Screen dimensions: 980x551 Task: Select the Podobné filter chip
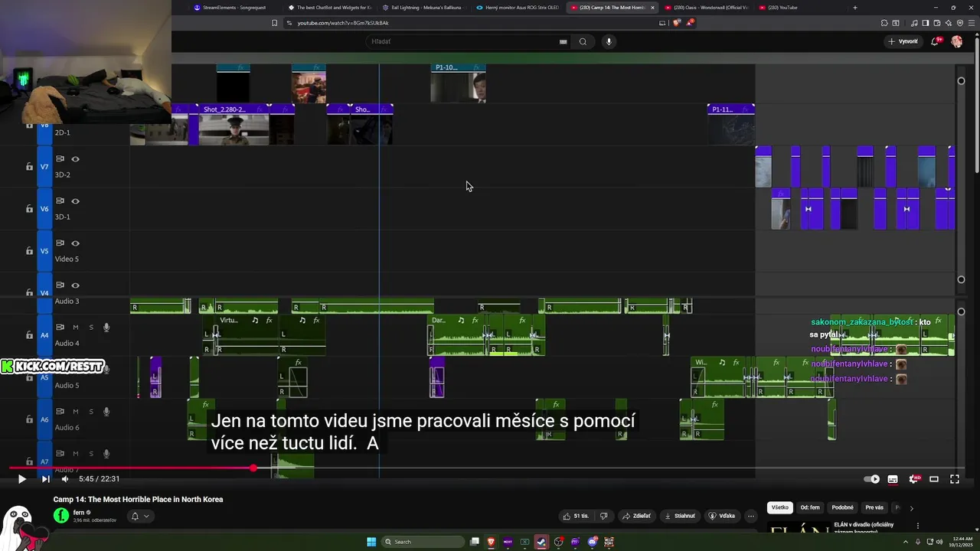click(842, 507)
